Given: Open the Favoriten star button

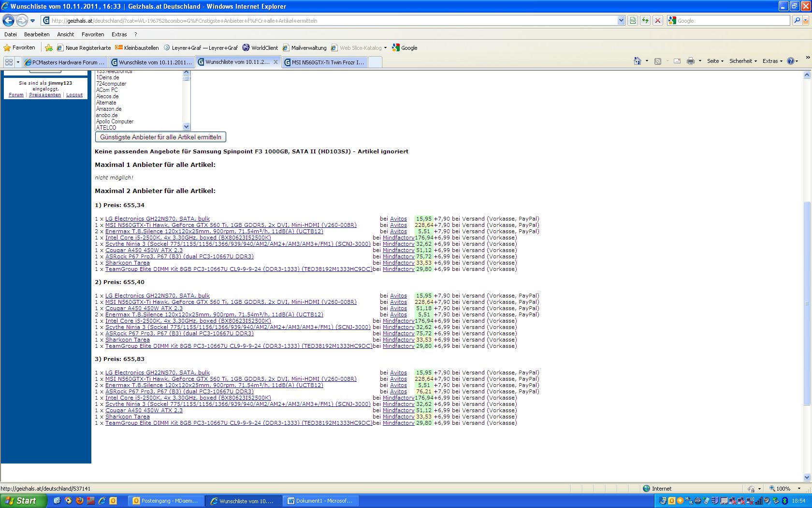Looking at the screenshot, I should 19,47.
